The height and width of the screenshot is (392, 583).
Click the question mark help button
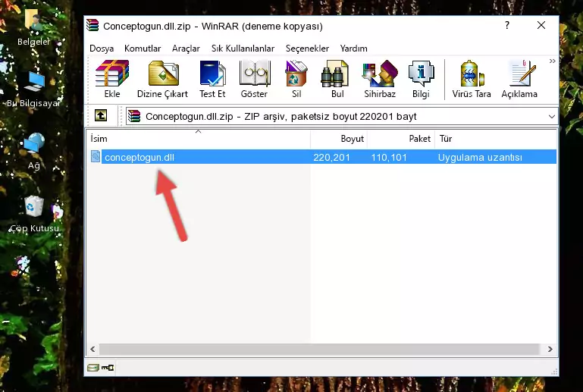[x=507, y=25]
